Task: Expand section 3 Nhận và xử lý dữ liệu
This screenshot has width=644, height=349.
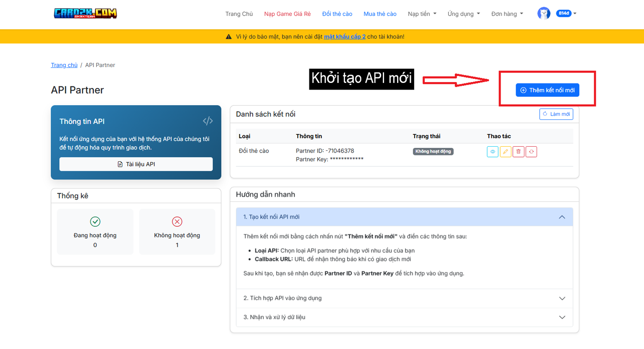Action: pos(404,317)
